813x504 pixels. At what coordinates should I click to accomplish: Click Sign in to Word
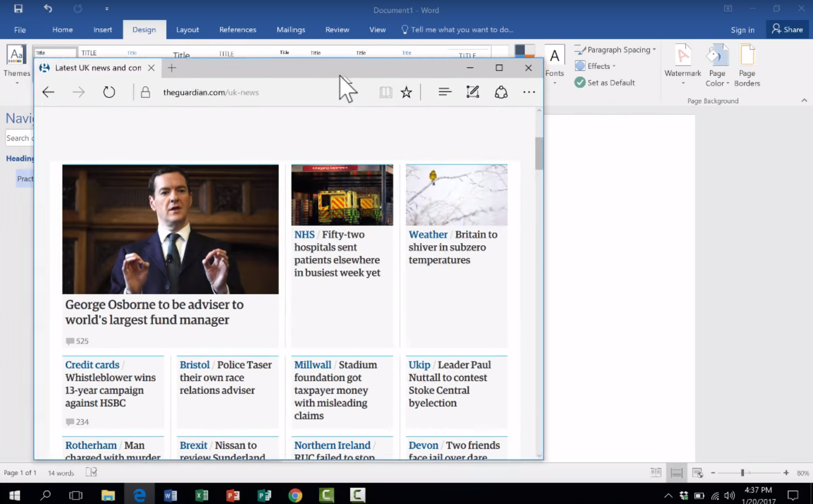(x=742, y=30)
